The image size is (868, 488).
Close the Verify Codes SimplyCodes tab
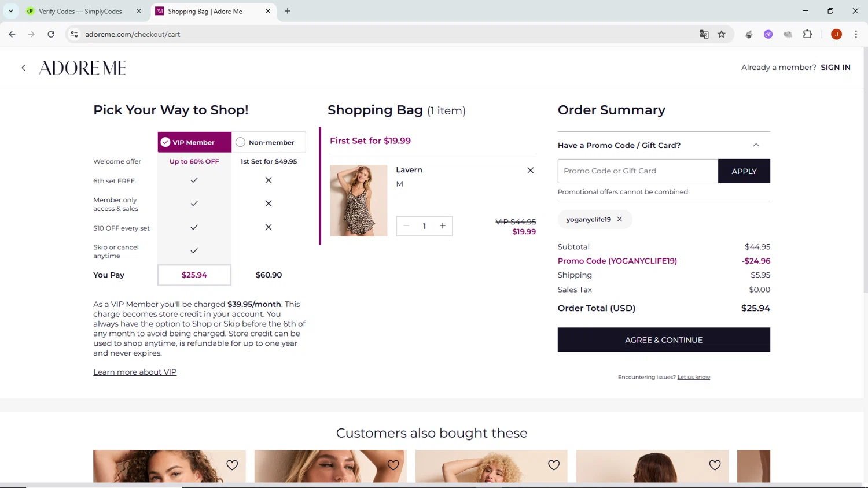(x=139, y=11)
